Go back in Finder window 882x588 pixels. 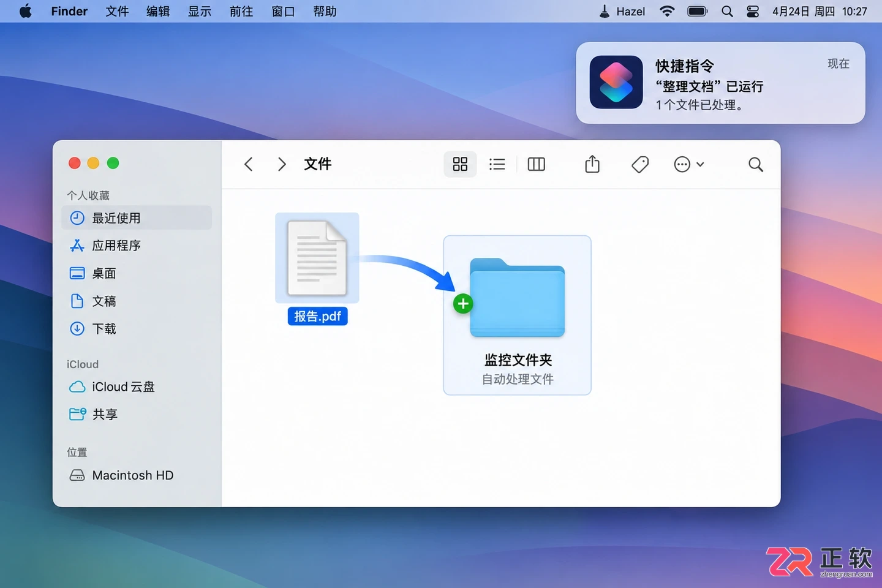pos(249,164)
